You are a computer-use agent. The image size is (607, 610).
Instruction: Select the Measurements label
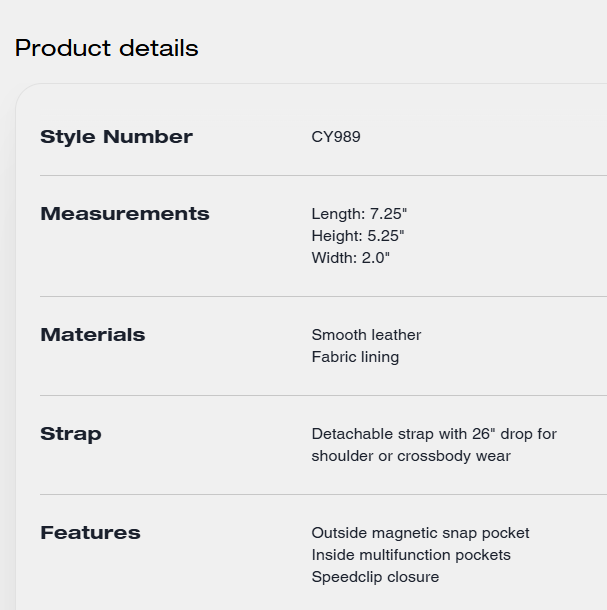(x=125, y=214)
